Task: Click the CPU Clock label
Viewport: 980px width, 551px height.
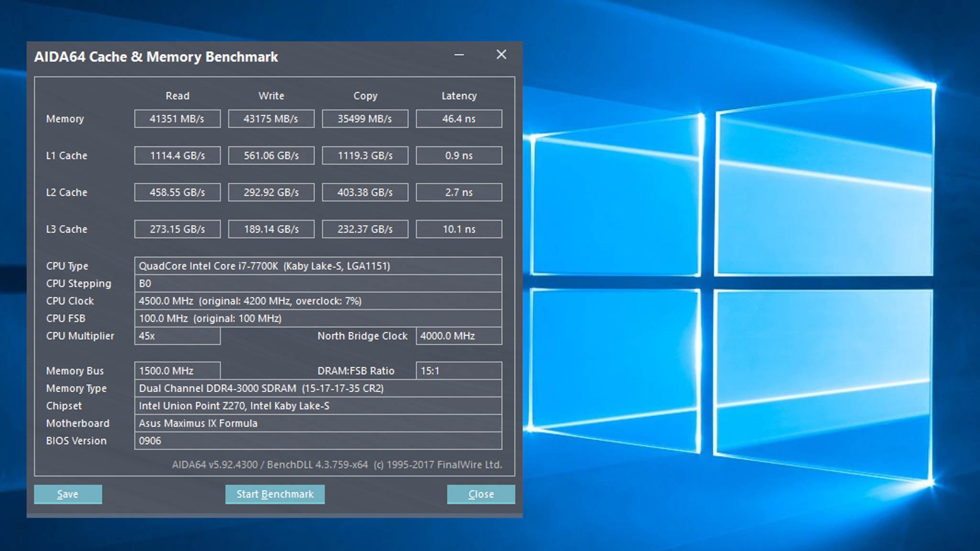Action: pyautogui.click(x=70, y=301)
